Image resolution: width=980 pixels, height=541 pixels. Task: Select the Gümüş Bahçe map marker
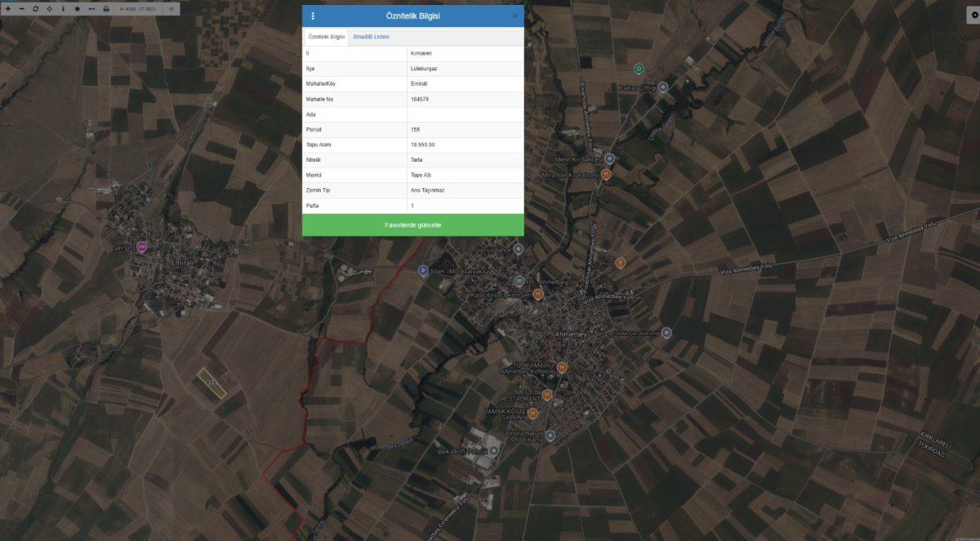point(518,249)
